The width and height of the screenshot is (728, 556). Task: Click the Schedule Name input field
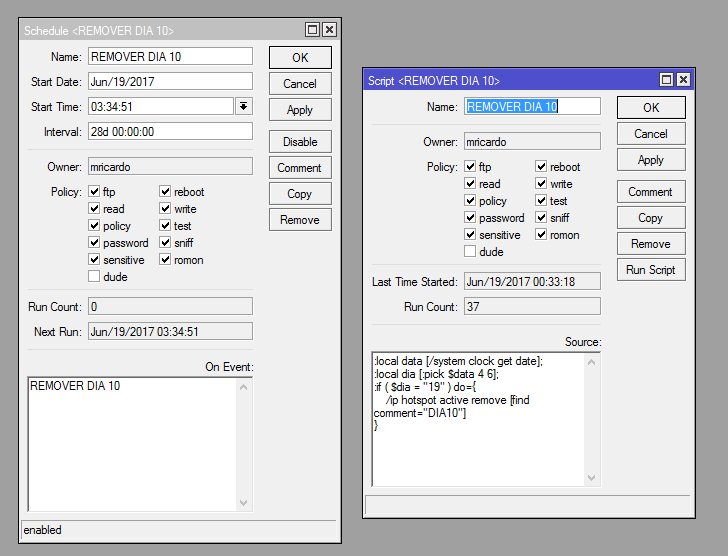[x=170, y=56]
